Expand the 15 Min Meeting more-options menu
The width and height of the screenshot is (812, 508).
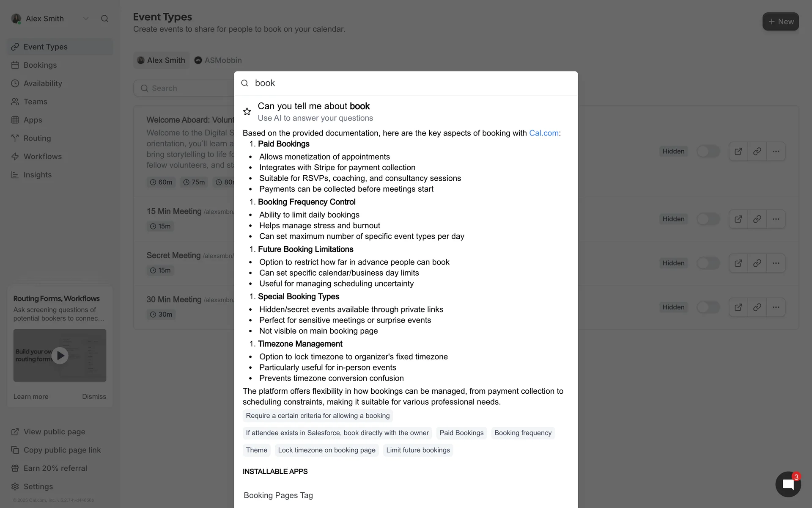tap(776, 219)
